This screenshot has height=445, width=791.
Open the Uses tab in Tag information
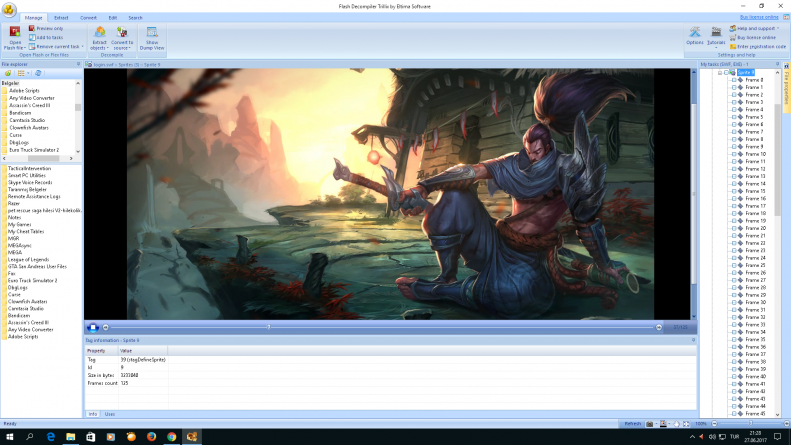(x=109, y=414)
